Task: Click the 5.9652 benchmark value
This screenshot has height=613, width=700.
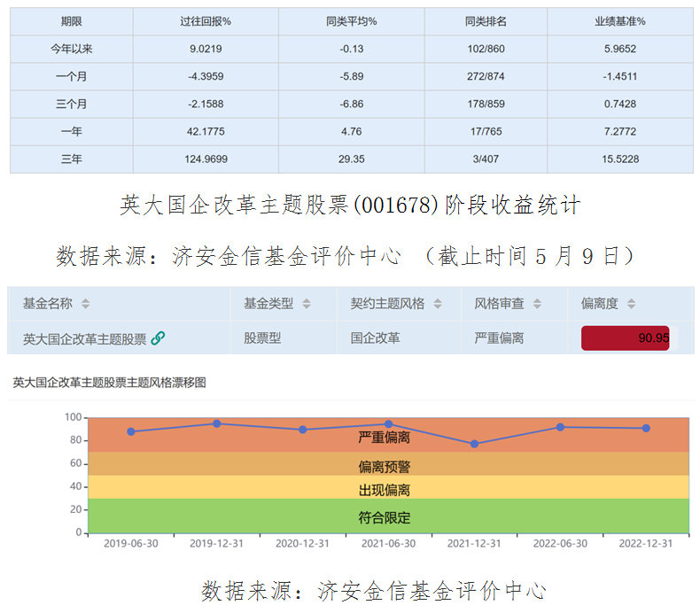Action: coord(620,49)
